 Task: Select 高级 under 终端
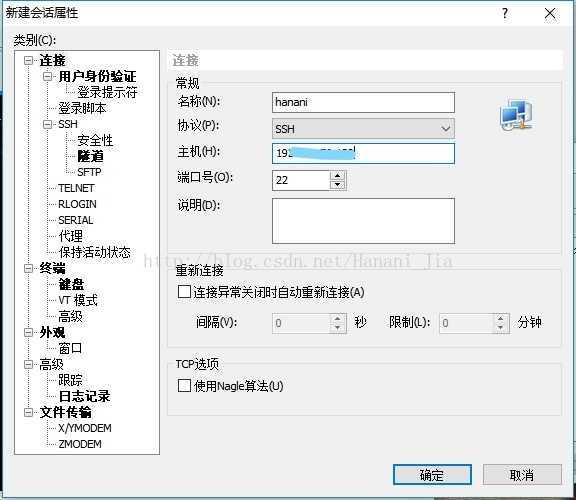pyautogui.click(x=71, y=316)
